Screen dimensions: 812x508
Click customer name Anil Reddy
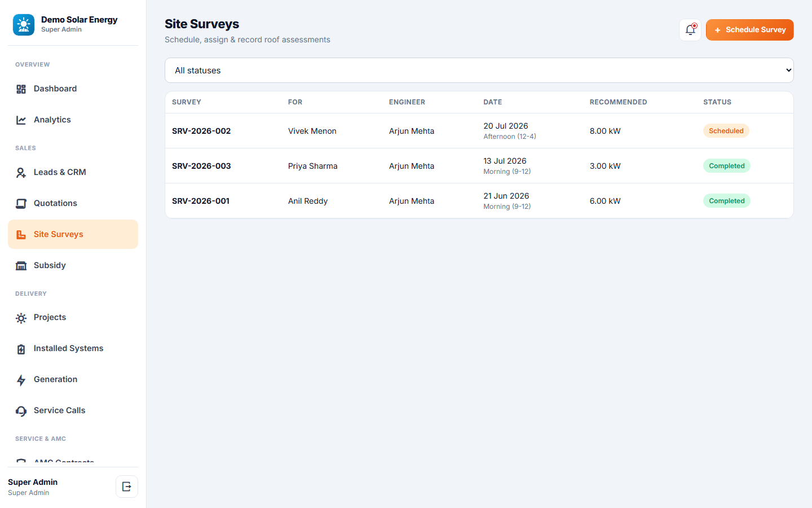click(x=308, y=201)
